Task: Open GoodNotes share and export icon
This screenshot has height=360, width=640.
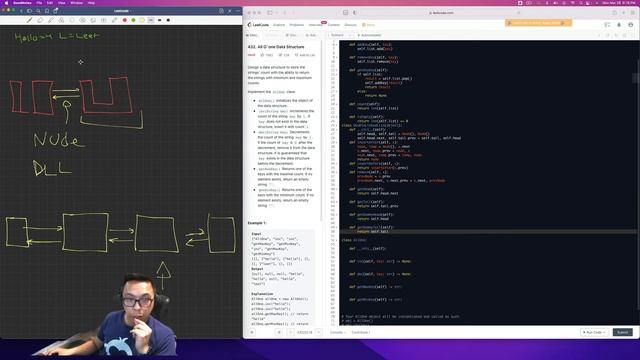Action: point(56,11)
